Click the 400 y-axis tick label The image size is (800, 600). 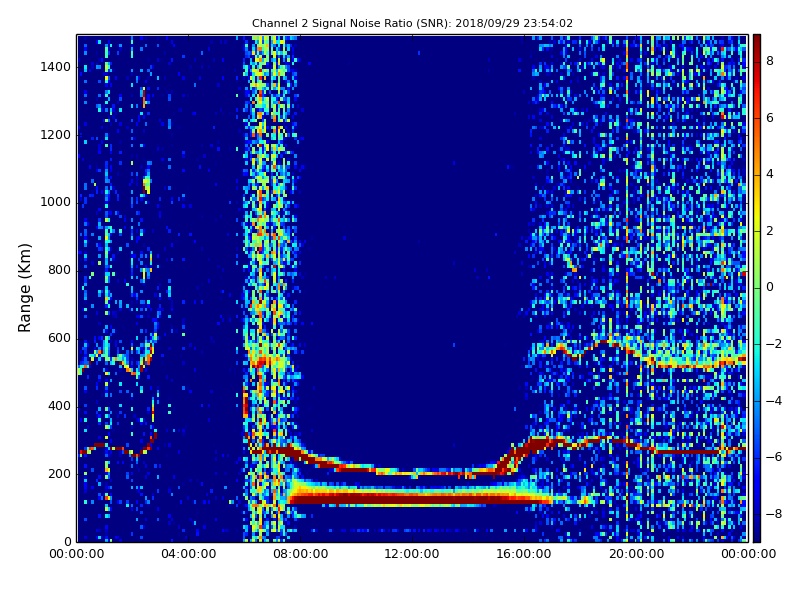pyautogui.click(x=59, y=406)
